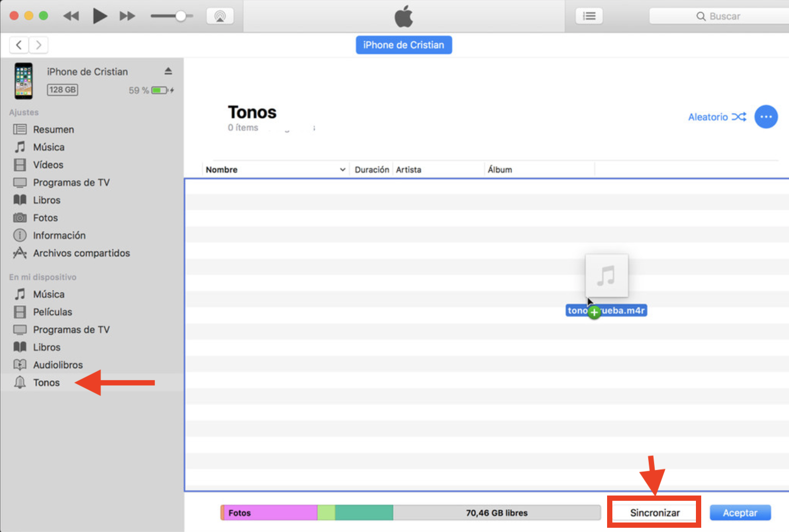Select the iPhone de Cristian device button

(403, 45)
